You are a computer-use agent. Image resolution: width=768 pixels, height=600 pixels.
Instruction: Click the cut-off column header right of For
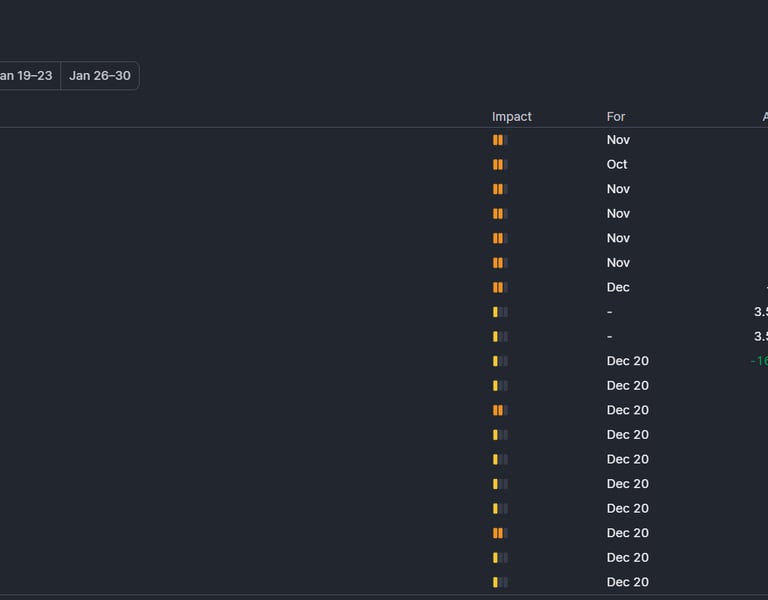click(764, 117)
